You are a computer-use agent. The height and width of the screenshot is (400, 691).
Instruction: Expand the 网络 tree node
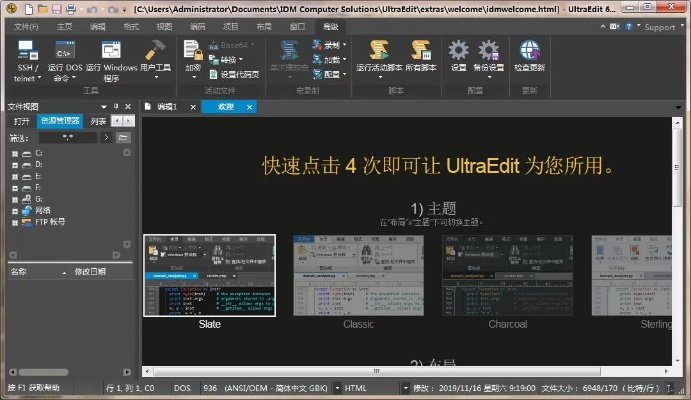coord(15,211)
